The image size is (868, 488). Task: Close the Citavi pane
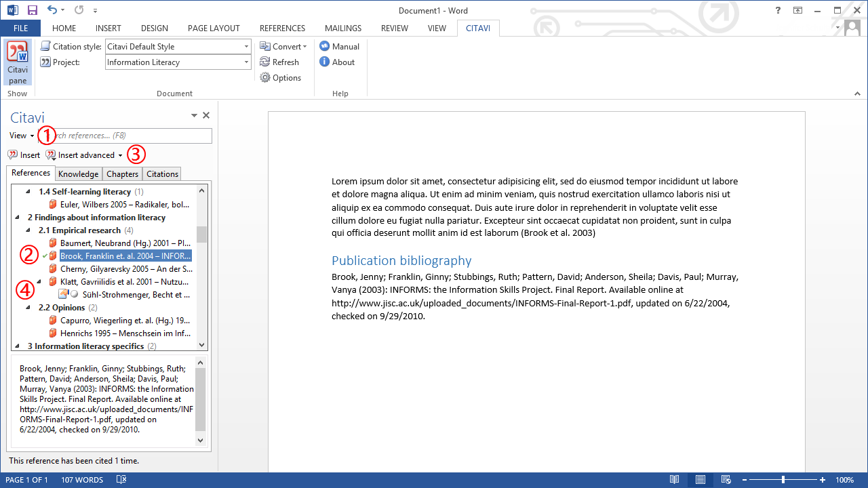(206, 115)
